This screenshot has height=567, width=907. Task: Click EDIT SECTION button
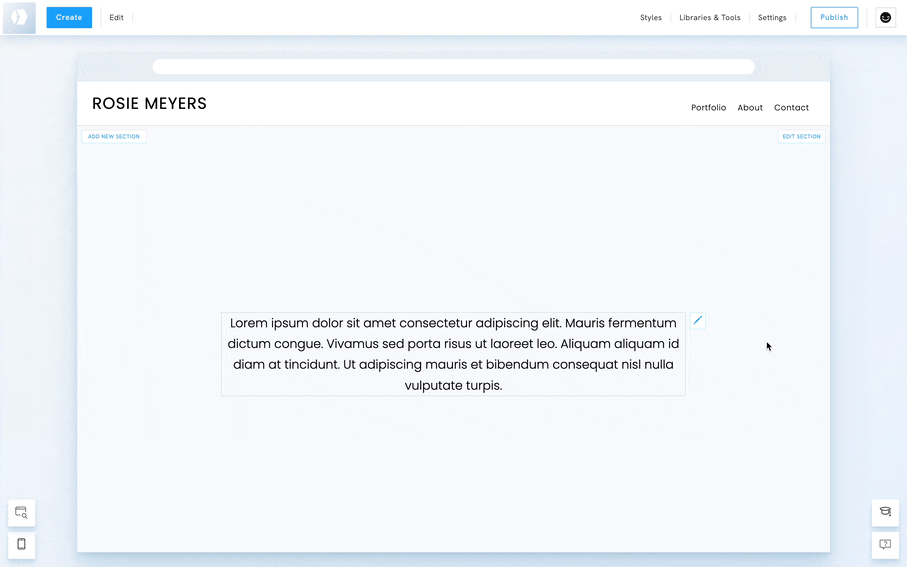[x=801, y=137]
